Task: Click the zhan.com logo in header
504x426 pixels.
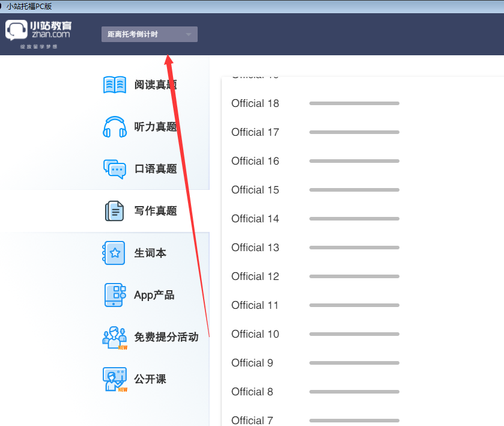Action: tap(38, 34)
